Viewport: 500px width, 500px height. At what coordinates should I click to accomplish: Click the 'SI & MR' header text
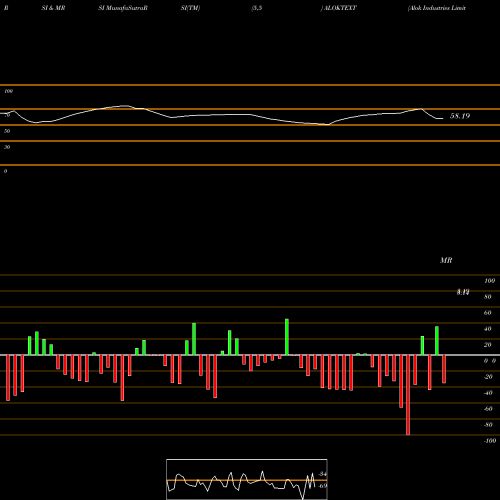53,8
